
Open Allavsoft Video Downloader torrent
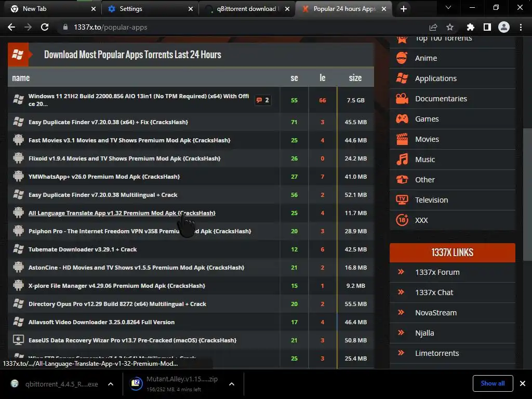coord(101,322)
